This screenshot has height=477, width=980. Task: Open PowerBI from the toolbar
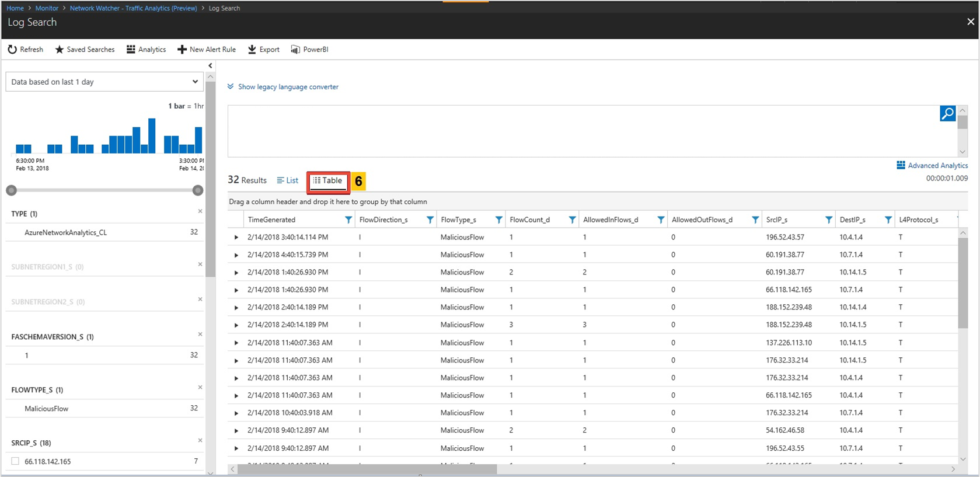point(310,50)
